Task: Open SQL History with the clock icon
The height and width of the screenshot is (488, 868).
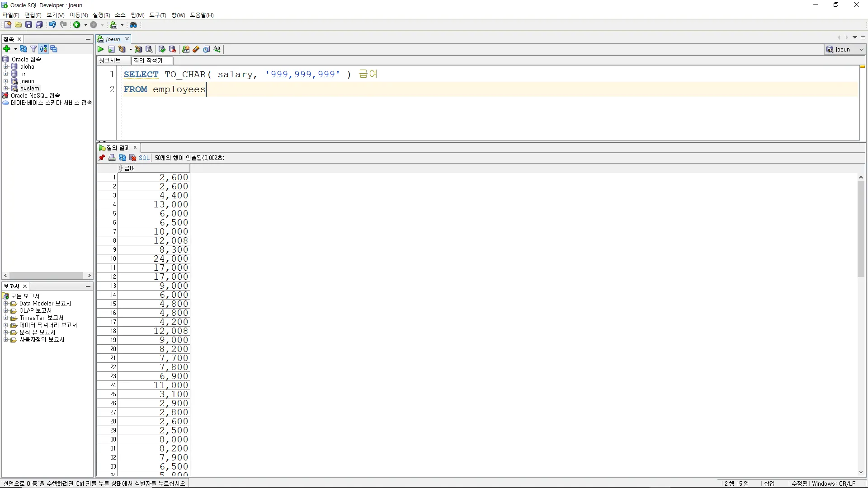Action: (207, 49)
